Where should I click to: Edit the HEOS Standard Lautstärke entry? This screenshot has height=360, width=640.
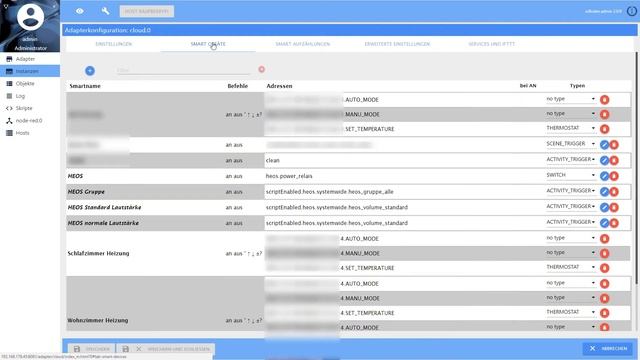[604, 207]
